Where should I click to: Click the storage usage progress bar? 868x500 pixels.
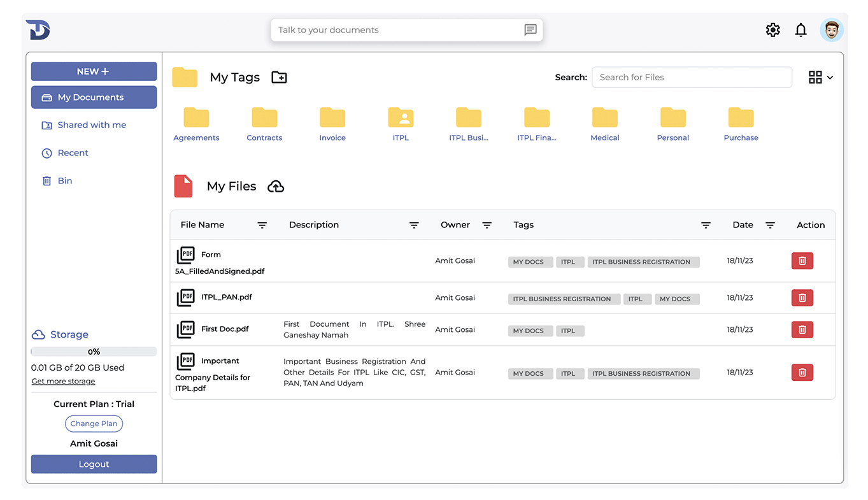[x=94, y=352]
